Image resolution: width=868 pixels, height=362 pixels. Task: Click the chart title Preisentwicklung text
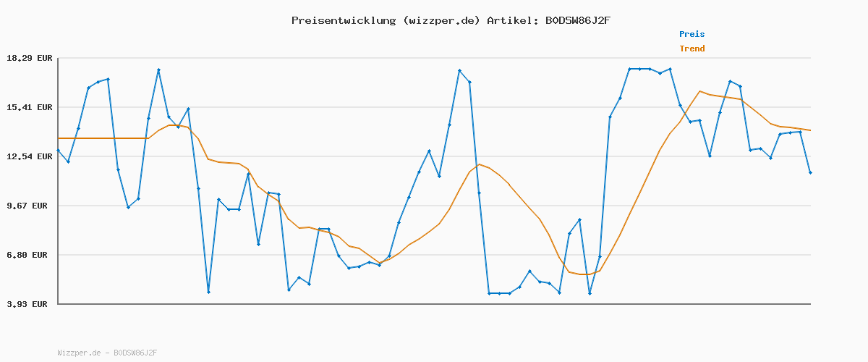(x=451, y=20)
